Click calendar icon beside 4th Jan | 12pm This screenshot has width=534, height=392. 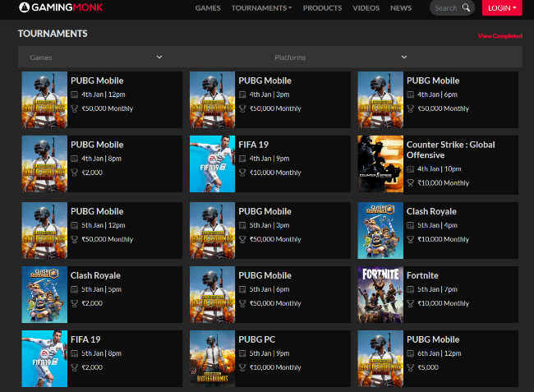point(74,95)
